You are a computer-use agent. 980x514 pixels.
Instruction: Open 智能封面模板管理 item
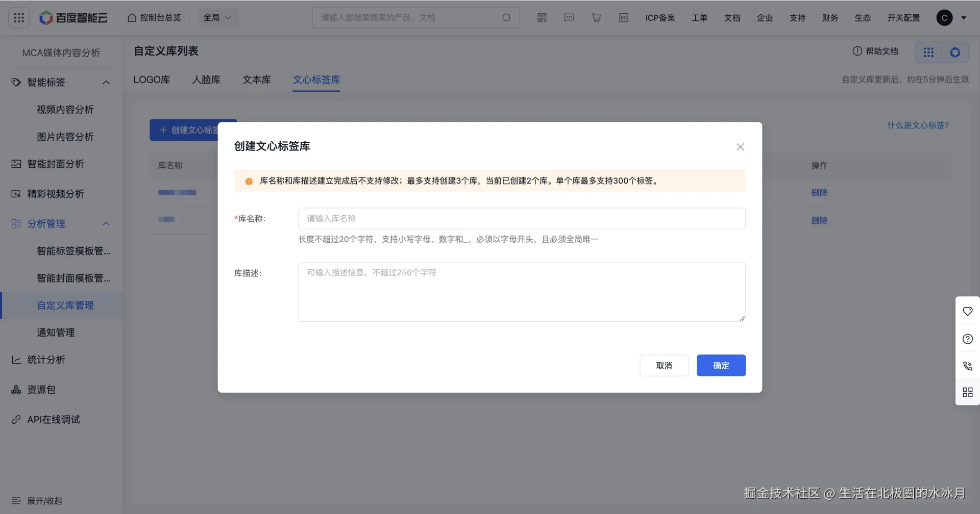point(73,278)
